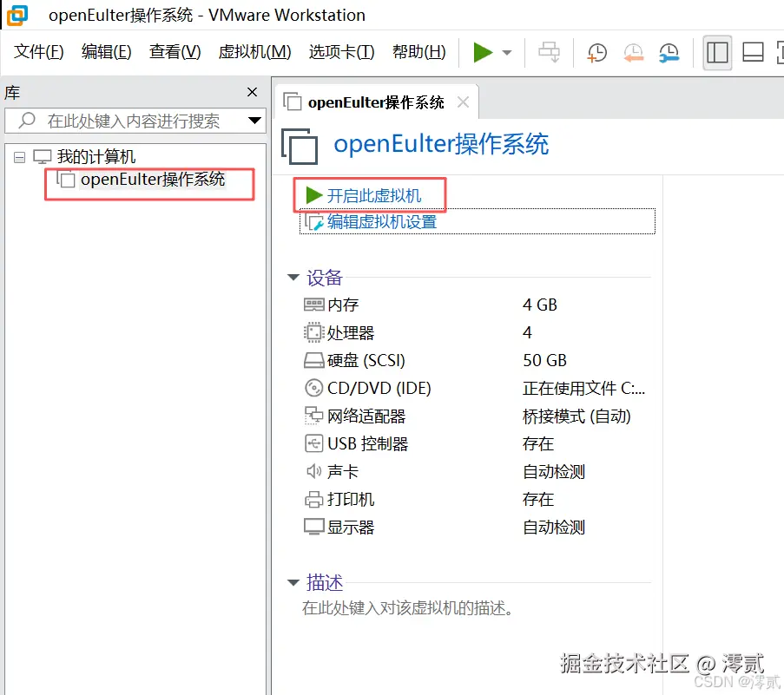
Task: Open the 编辑(E) menu
Action: point(107,52)
